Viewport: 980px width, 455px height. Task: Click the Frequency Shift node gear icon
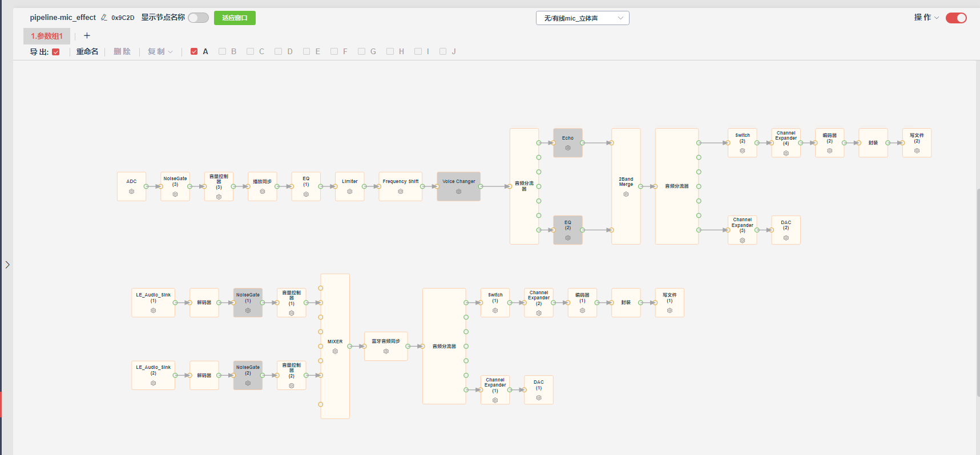401,192
